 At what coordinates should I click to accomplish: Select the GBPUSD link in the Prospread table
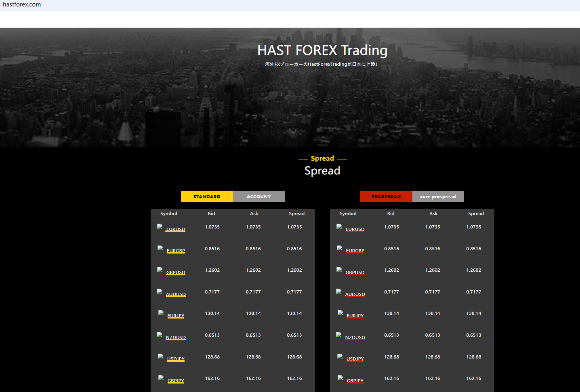(x=355, y=273)
